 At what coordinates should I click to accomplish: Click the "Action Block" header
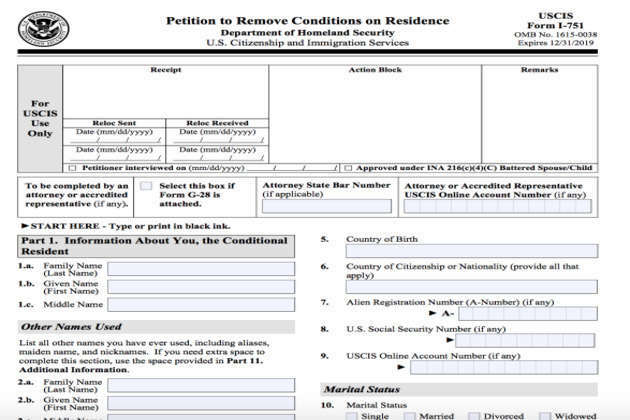[x=375, y=70]
